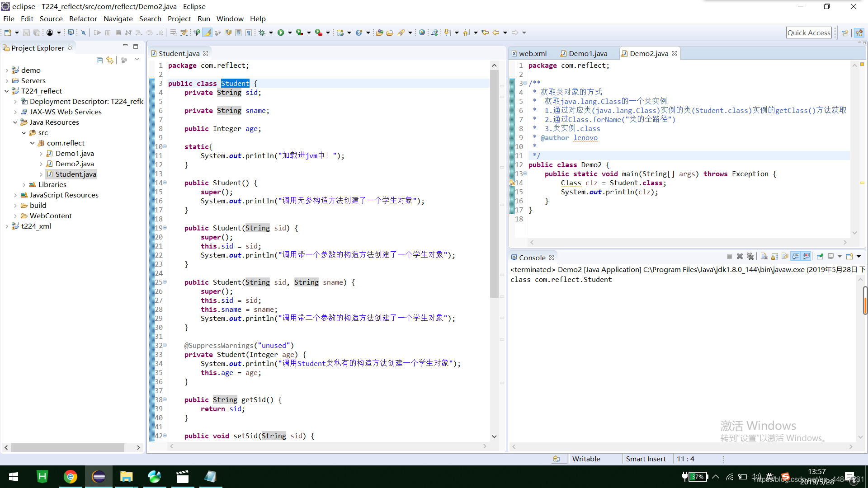The width and height of the screenshot is (868, 488).
Task: Toggle Link with Editor in Project Explorer
Action: (110, 60)
